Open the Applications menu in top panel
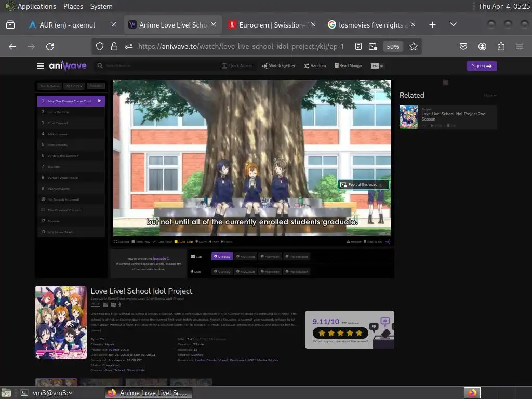 pos(37,6)
